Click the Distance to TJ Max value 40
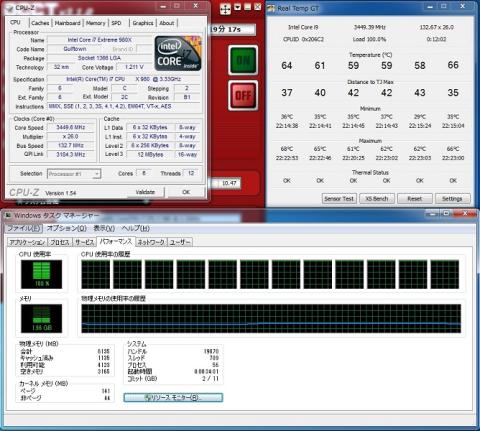 (x=320, y=92)
